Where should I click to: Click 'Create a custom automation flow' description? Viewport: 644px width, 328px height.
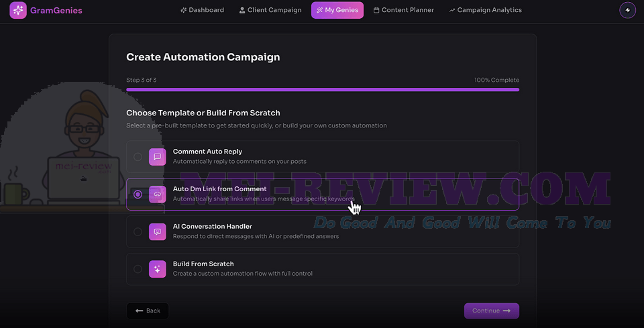point(243,274)
